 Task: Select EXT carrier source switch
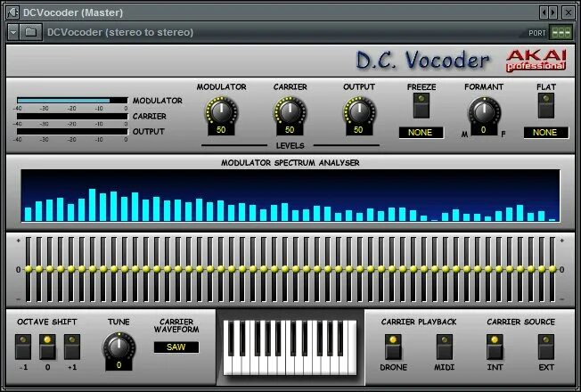[x=545, y=347]
